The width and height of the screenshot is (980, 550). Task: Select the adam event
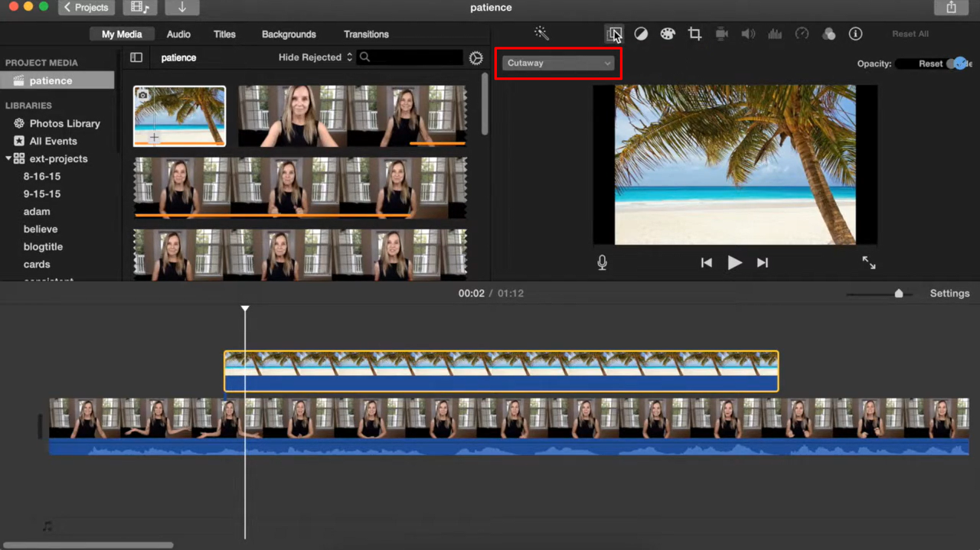pos(37,211)
